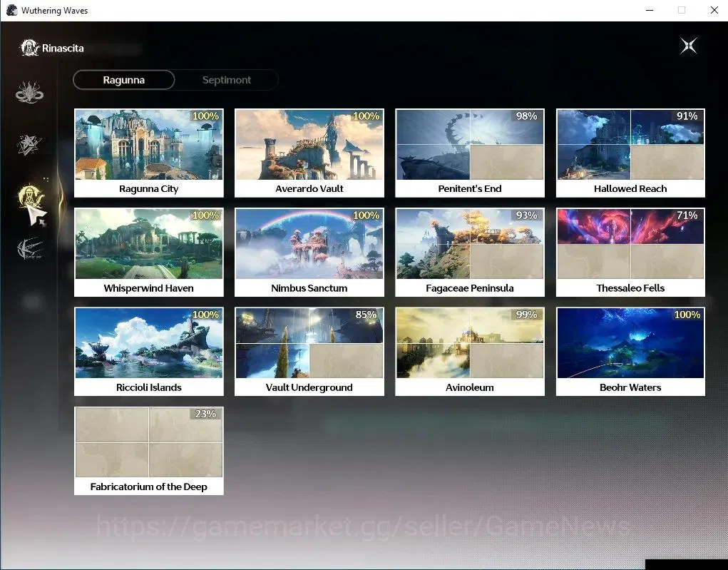The width and height of the screenshot is (728, 570).
Task: Open the first region icon in sidebar
Action: tap(29, 92)
